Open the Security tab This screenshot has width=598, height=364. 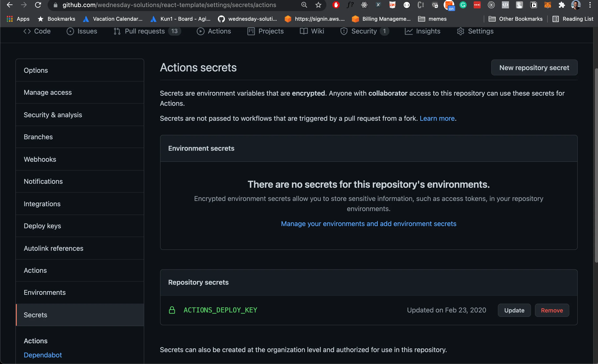point(365,31)
